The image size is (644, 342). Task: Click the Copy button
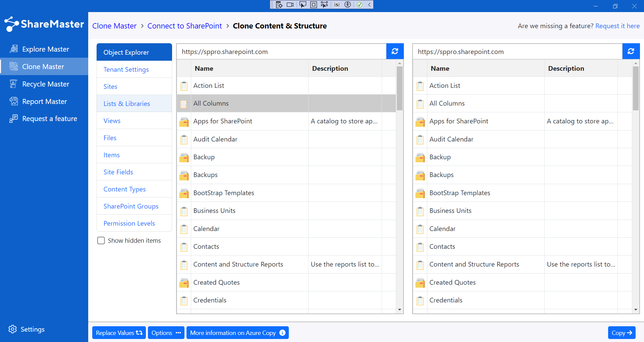coord(622,333)
